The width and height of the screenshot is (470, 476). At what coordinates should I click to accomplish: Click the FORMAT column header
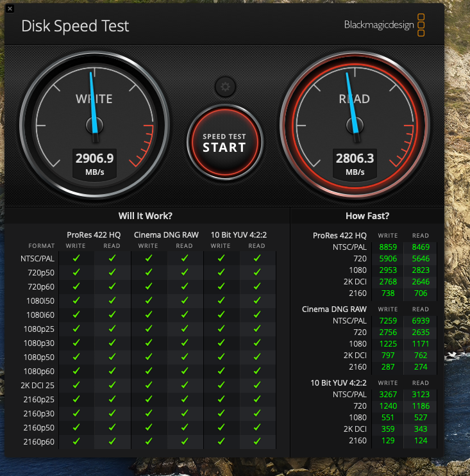[42, 246]
